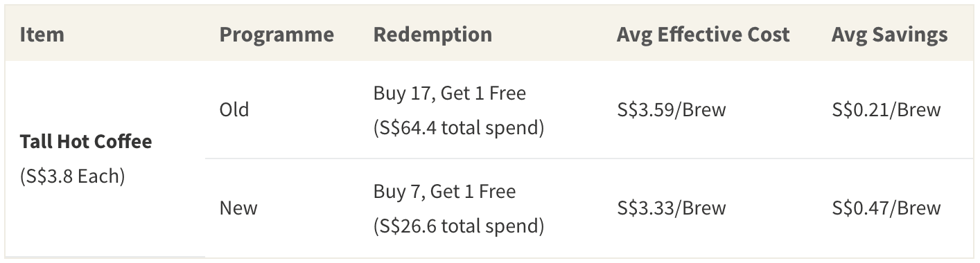
Task: Select the S$0.47/Brew savings value
Action: 886,208
